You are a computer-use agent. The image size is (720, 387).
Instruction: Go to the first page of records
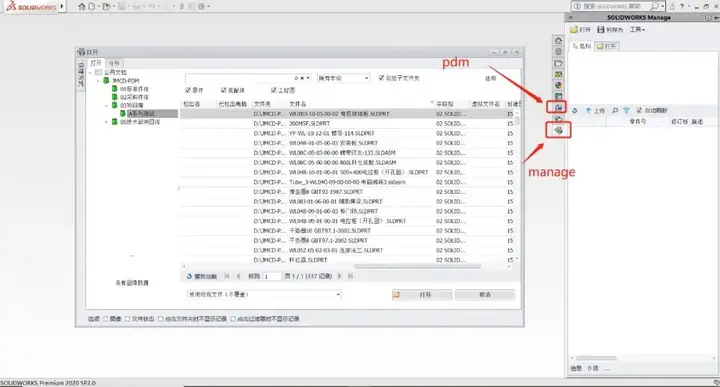pos(227,276)
